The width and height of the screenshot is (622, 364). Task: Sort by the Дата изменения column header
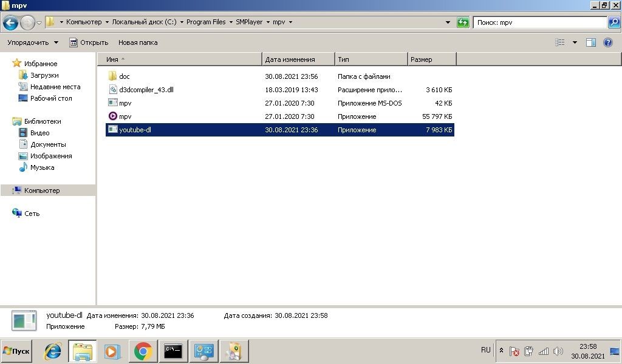click(298, 59)
